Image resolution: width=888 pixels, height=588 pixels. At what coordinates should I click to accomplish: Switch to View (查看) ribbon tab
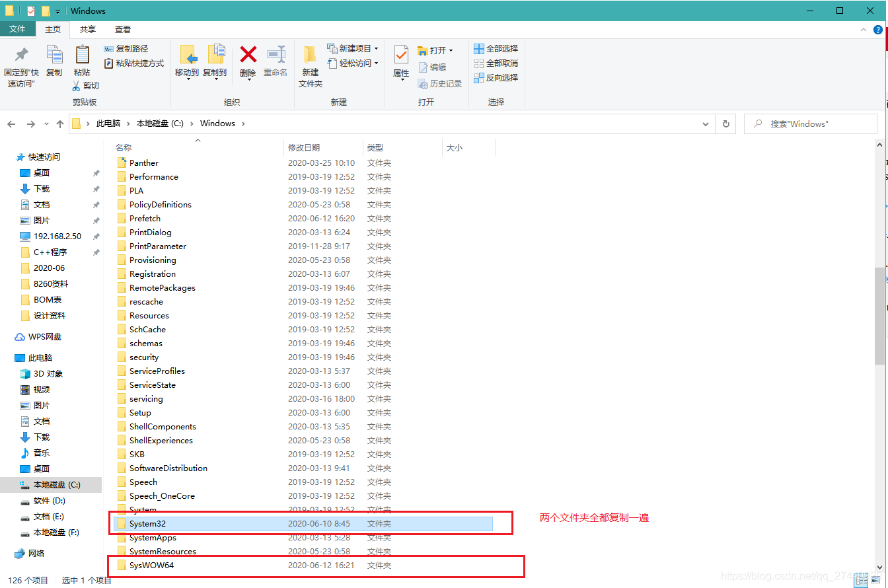click(123, 29)
